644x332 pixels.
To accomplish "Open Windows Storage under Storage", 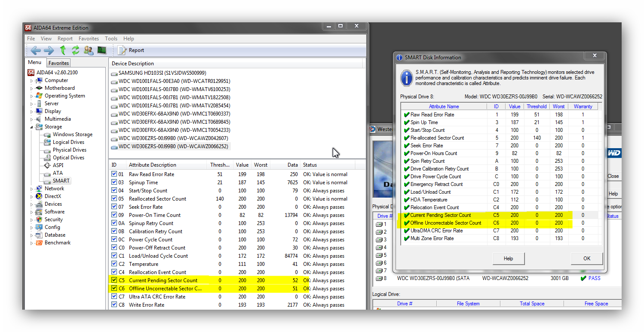I will click(73, 134).
